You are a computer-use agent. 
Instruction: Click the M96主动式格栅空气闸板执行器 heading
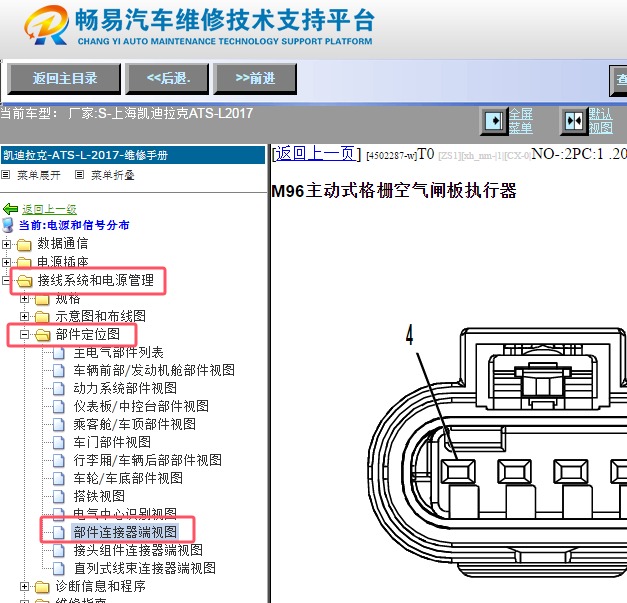(394, 191)
